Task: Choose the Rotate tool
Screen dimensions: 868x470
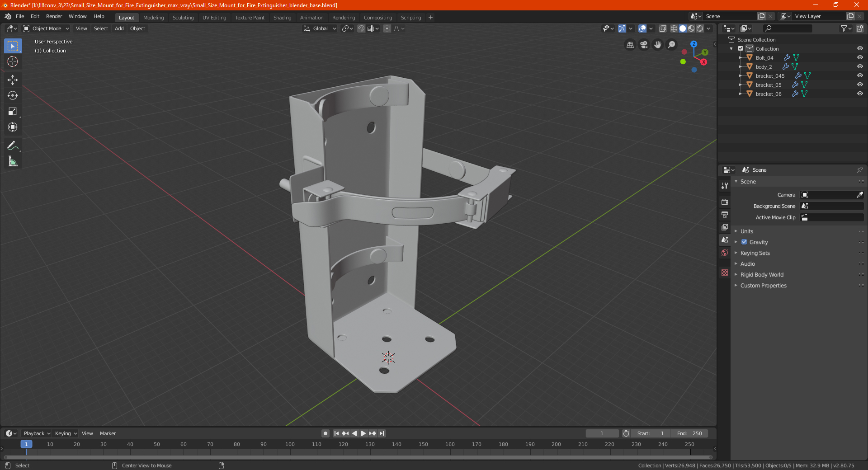Action: [x=13, y=95]
